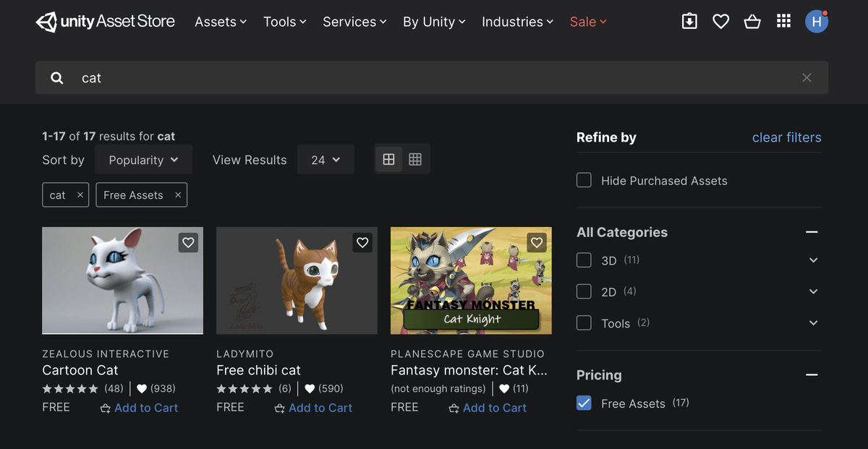This screenshot has width=868, height=449.
Task: Expand the 3D category chevron
Action: tap(814, 260)
